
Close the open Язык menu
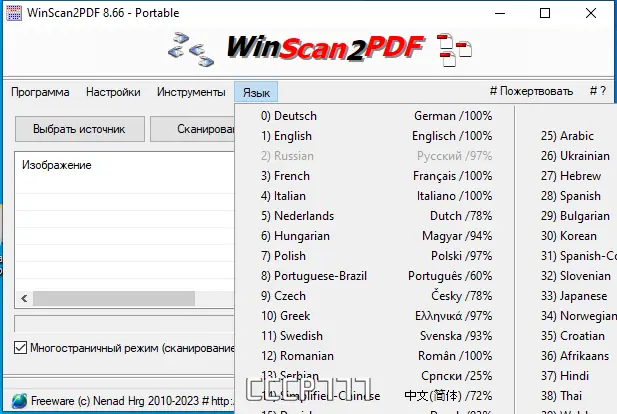click(x=256, y=92)
